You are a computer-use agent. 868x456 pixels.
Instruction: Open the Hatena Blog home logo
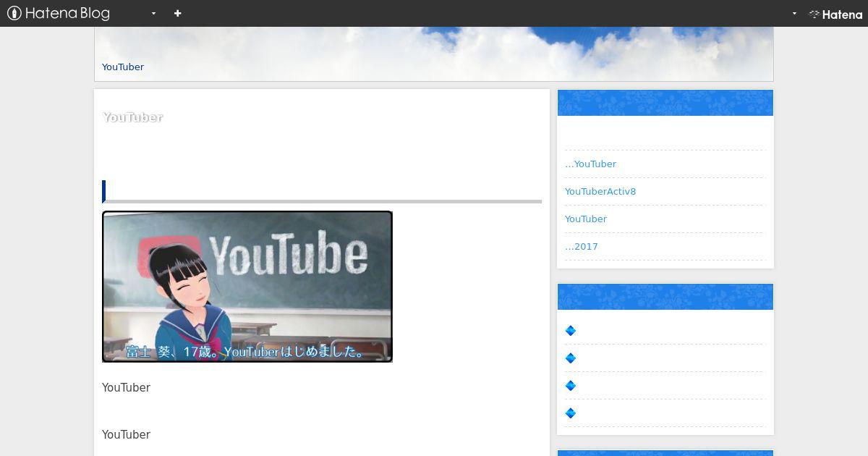(x=59, y=13)
